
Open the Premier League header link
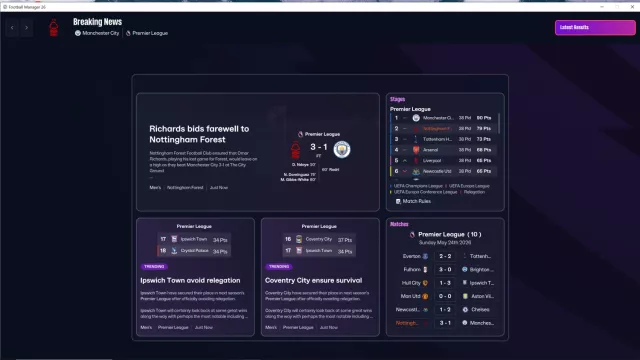coord(147,33)
